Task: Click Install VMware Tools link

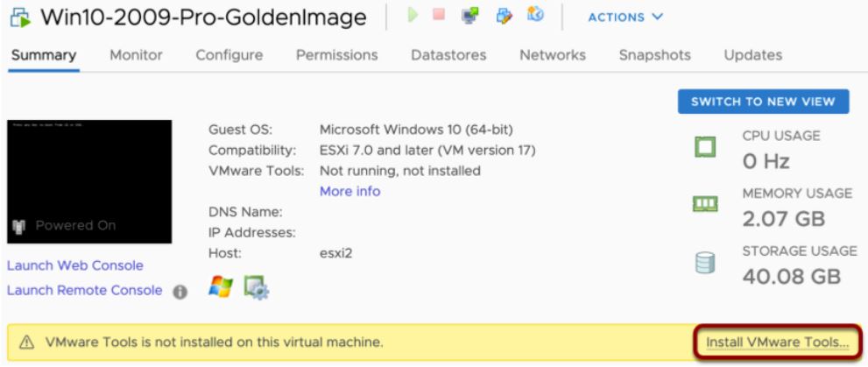Action: pos(777,341)
